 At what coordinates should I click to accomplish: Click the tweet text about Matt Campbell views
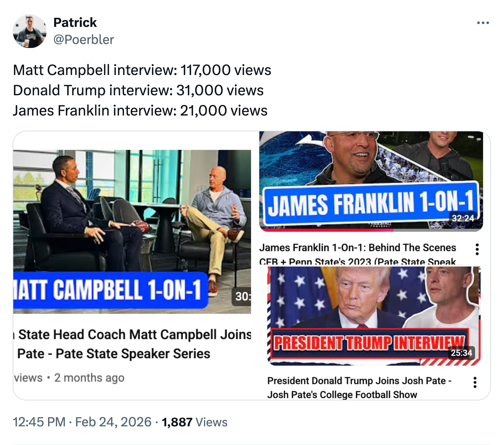(142, 70)
